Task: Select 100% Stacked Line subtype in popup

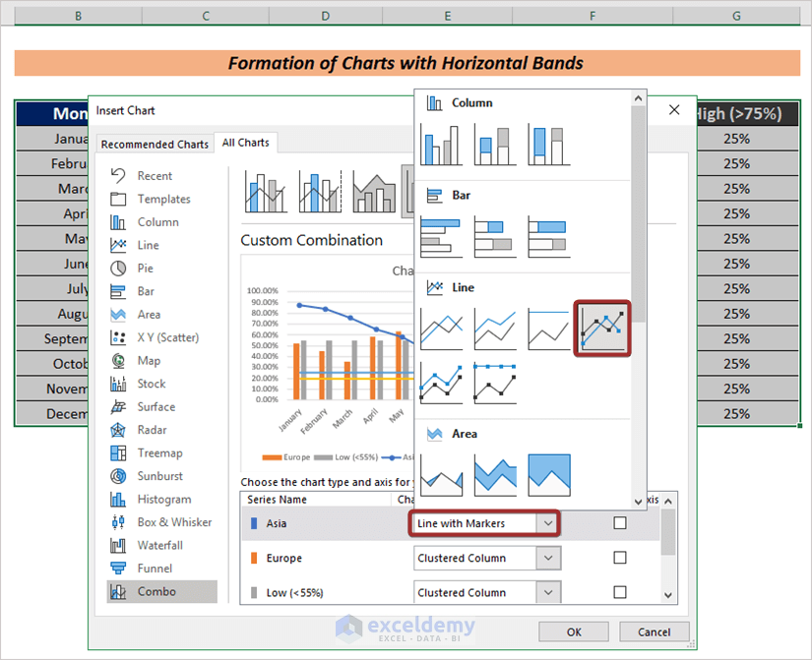Action: click(549, 329)
